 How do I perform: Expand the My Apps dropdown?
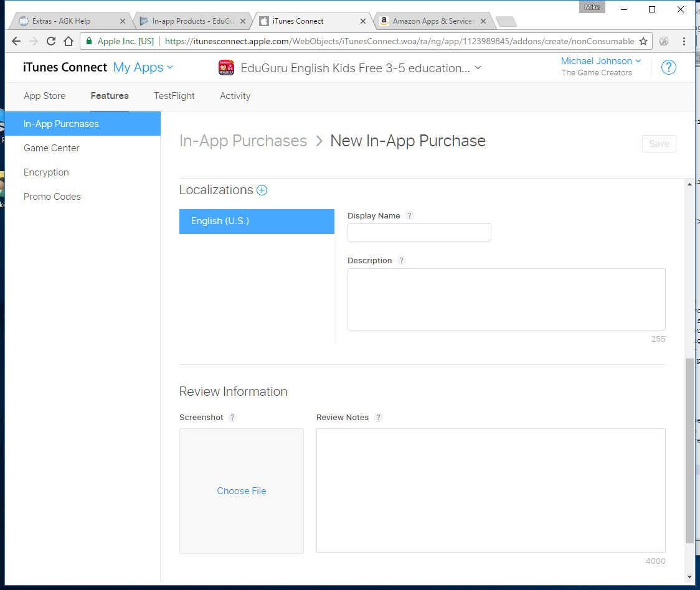(x=143, y=67)
